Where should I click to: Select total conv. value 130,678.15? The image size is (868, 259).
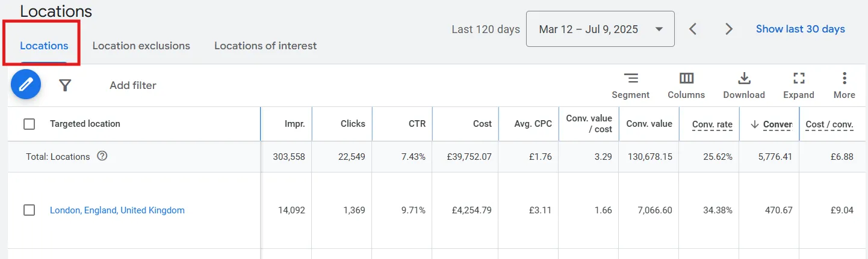pyautogui.click(x=649, y=157)
